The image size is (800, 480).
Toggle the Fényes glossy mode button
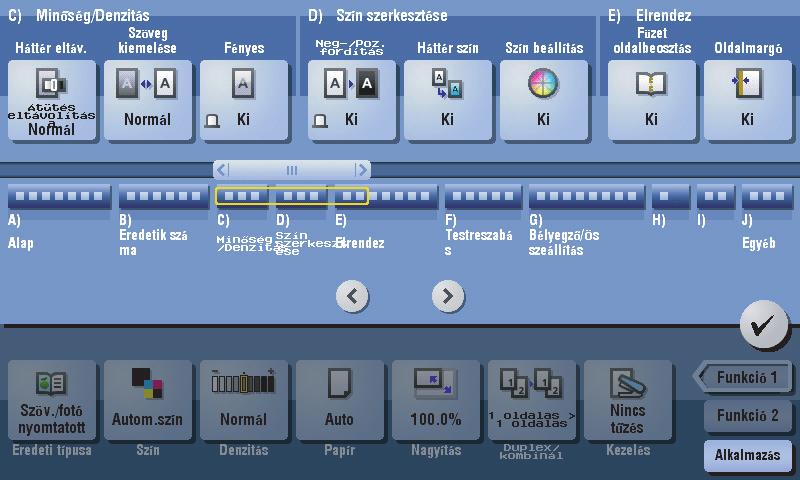[244, 100]
